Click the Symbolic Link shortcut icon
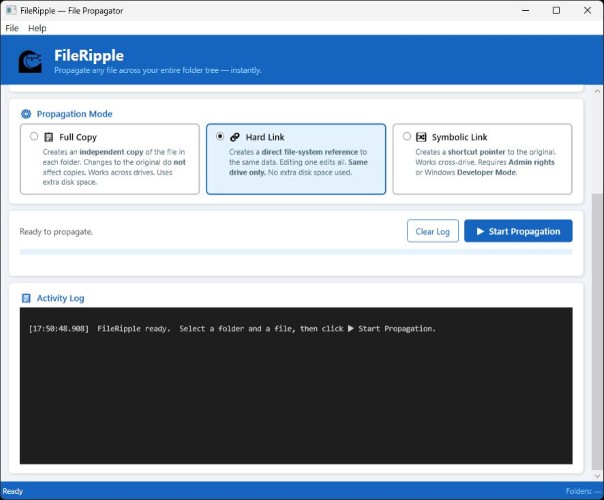 coord(421,137)
